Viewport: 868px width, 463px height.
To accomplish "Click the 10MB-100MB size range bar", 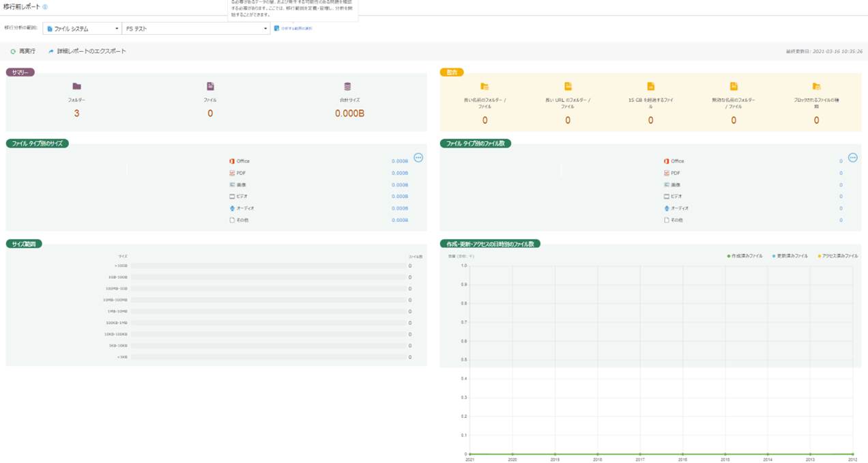I will click(268, 300).
